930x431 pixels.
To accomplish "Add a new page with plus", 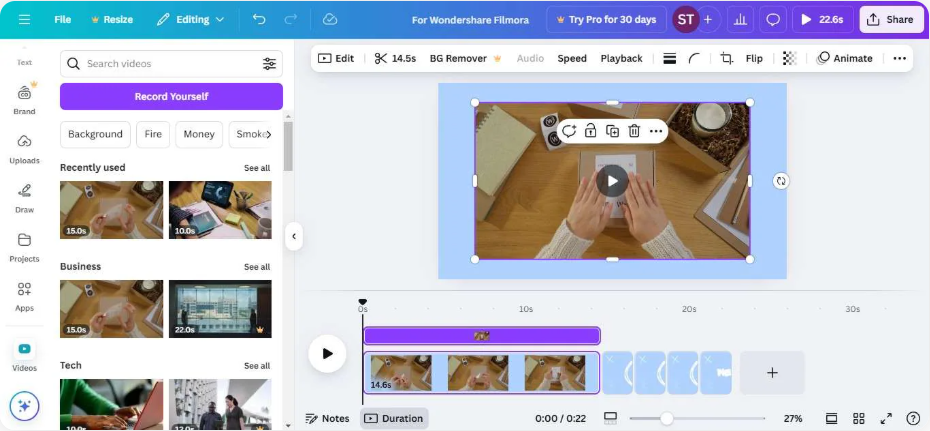I will (x=772, y=372).
